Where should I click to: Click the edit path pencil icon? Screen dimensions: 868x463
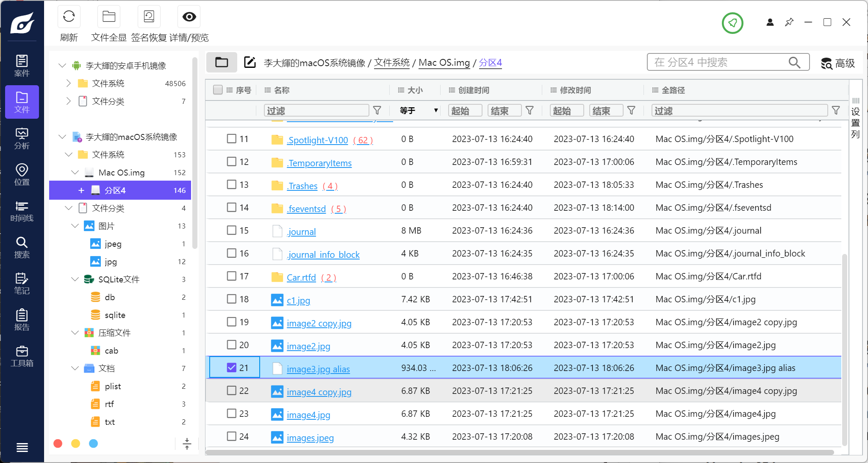[250, 62]
